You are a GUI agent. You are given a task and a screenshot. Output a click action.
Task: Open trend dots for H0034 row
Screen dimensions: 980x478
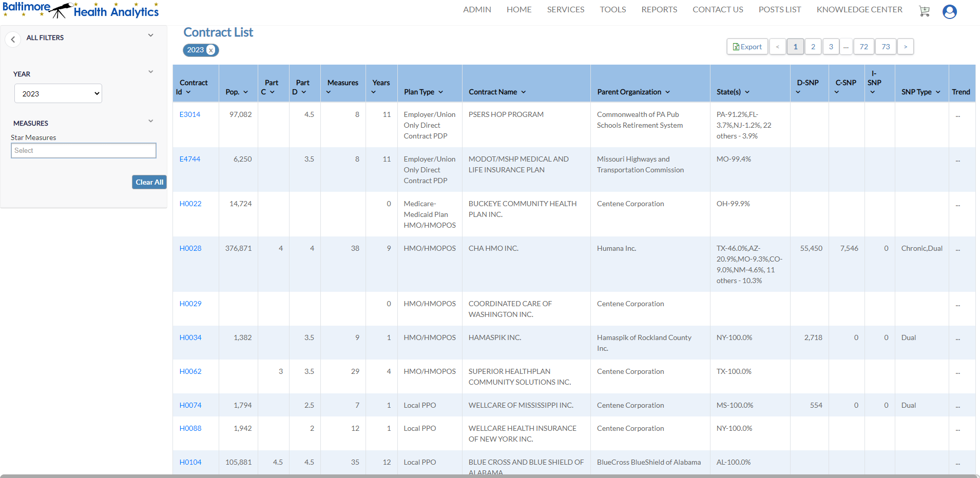(958, 338)
